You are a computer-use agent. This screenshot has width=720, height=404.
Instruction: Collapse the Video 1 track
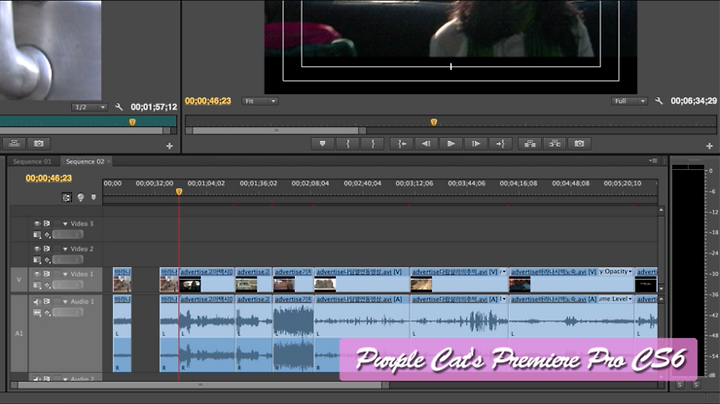[x=65, y=274]
